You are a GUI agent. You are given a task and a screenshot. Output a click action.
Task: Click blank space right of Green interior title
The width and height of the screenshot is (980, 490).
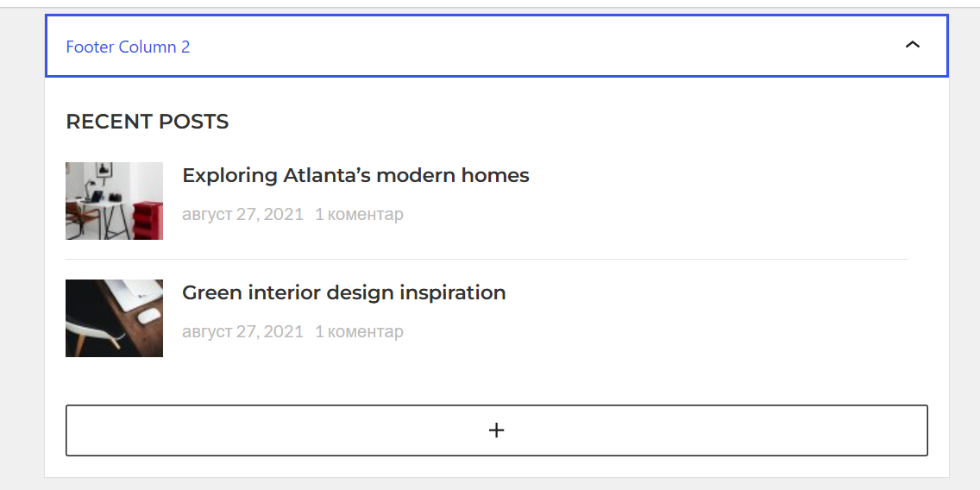tap(707, 292)
